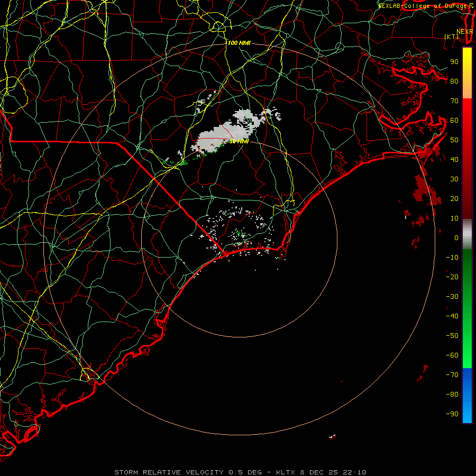Click the -40 value on the velocity scale
Screen dimensions: 476x476
[452, 316]
